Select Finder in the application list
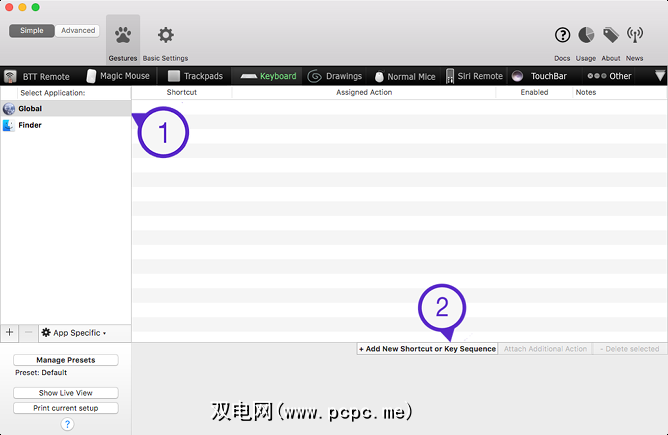This screenshot has width=668, height=435. click(66, 125)
